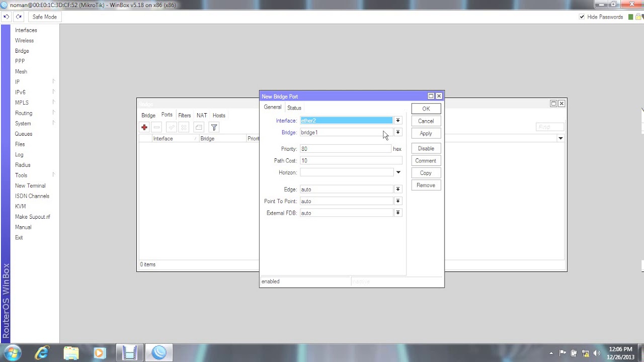Open Wireless in the sidebar menu

pos(24,41)
